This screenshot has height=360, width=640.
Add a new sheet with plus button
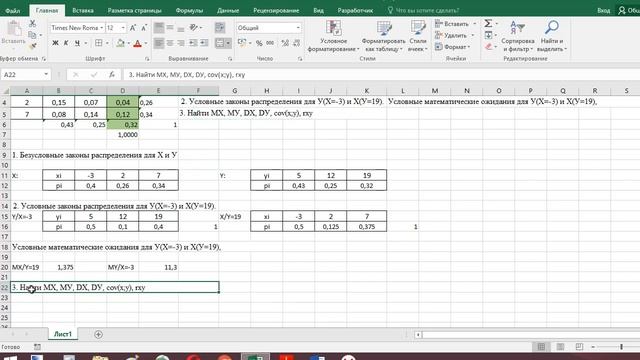coord(98,334)
